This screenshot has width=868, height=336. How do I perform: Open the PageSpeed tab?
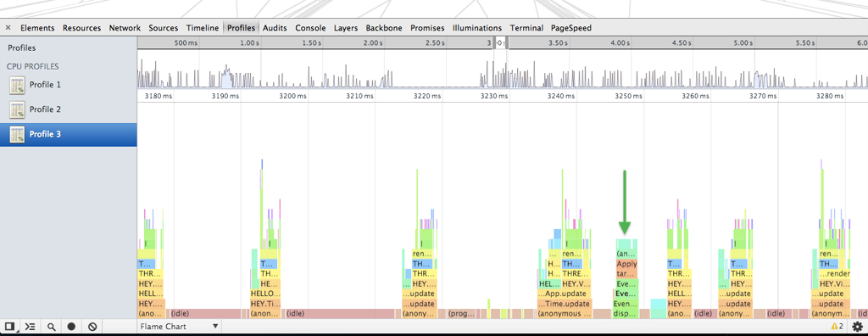[x=570, y=28]
